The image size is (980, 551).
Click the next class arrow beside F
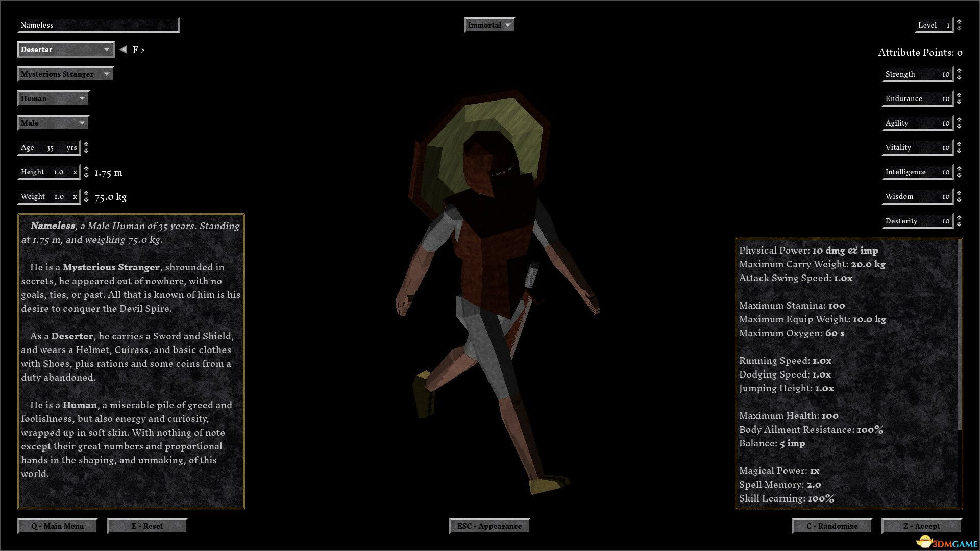(143, 50)
